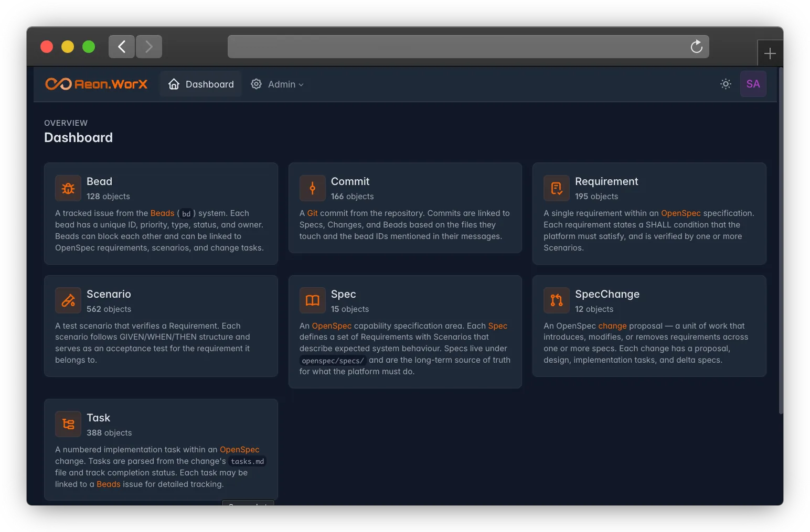Expand the Admin dropdown menu
Viewport: 810px width, 532px height.
(x=277, y=84)
